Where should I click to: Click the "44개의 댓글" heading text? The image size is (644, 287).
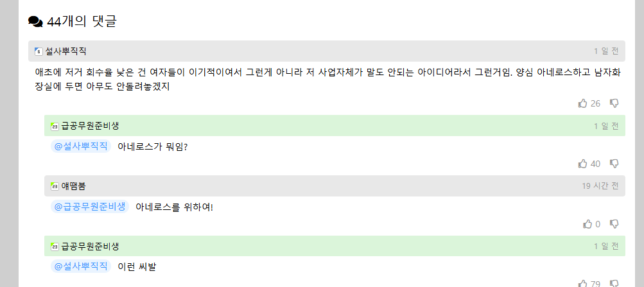click(82, 22)
